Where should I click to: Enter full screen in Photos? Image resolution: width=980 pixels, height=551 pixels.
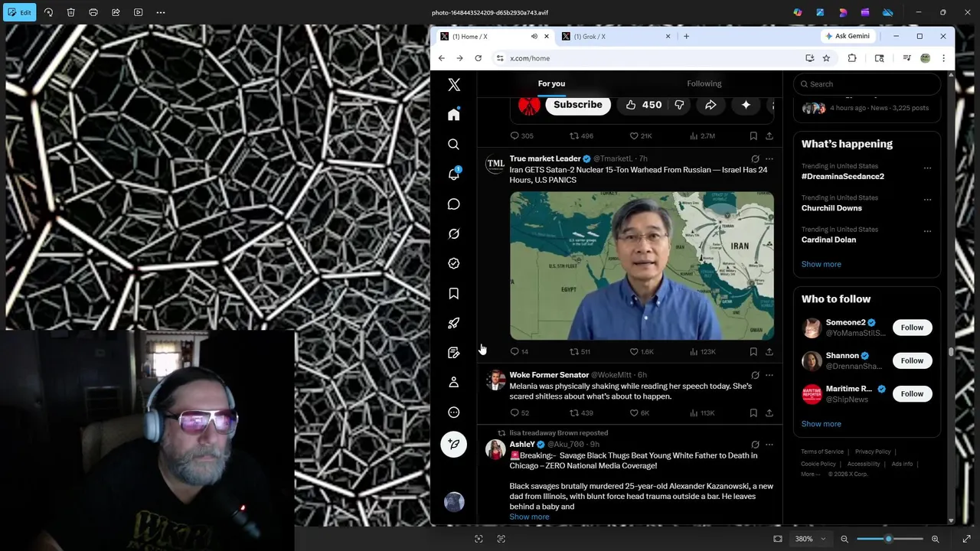point(966,539)
